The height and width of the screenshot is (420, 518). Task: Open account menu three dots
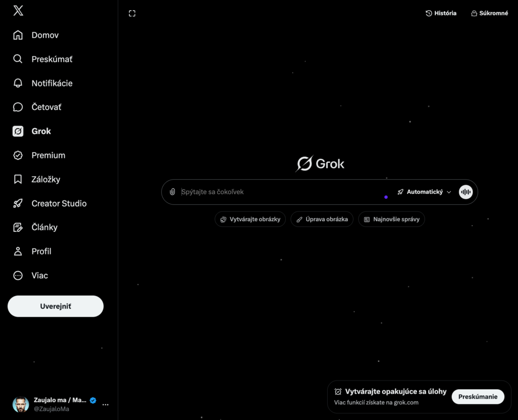pos(105,405)
